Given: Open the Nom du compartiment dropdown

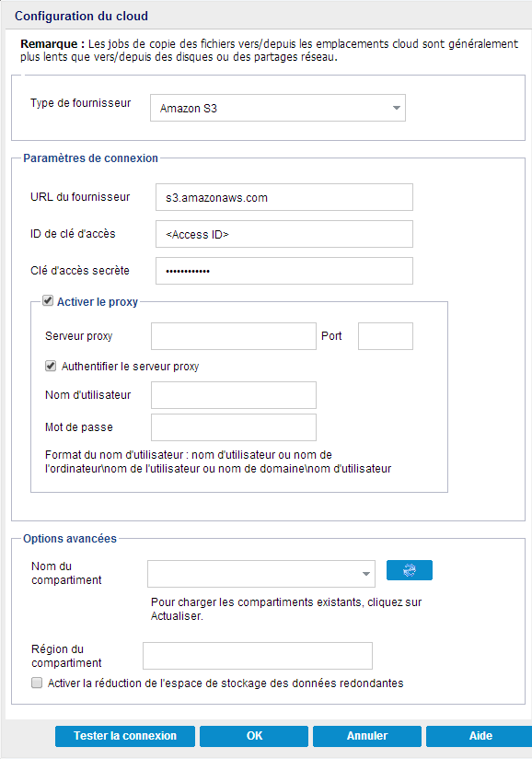Looking at the screenshot, I should 364,573.
